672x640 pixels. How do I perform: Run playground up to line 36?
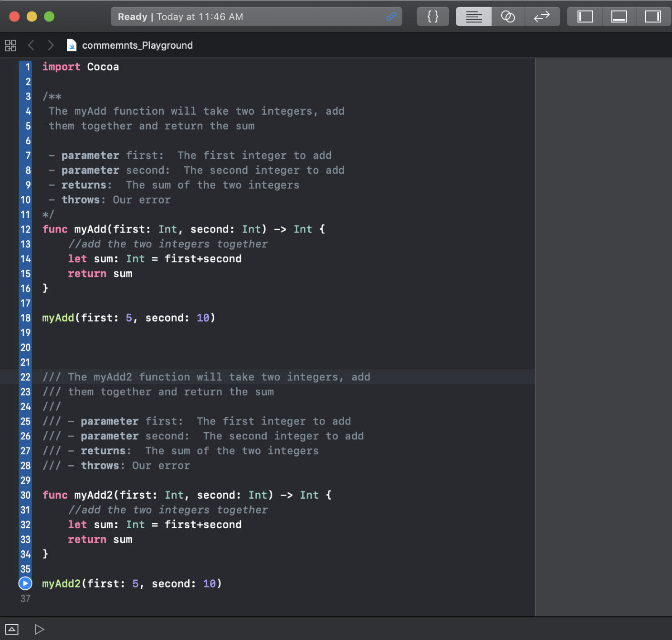point(25,584)
